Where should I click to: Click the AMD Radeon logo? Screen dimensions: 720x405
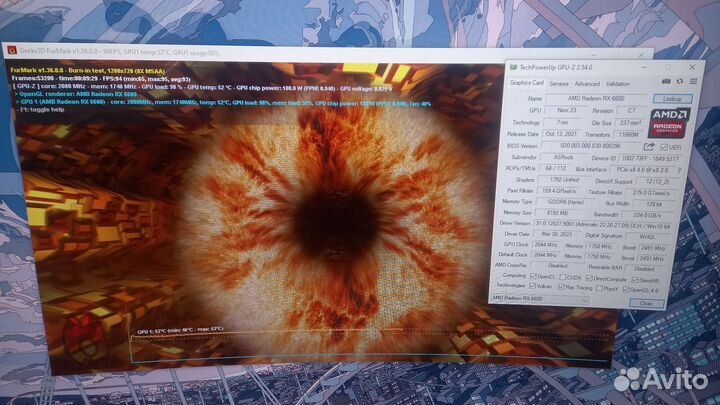click(667, 123)
